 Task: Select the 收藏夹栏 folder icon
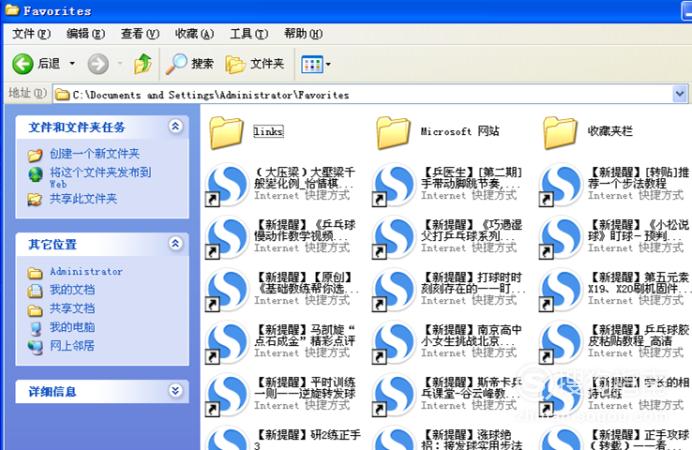[560, 132]
